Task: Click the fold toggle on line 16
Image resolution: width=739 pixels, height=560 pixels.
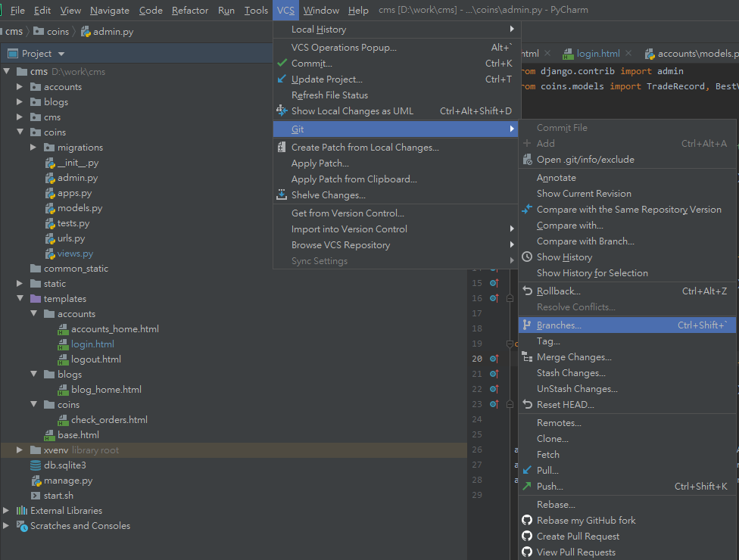Action: pyautogui.click(x=510, y=298)
